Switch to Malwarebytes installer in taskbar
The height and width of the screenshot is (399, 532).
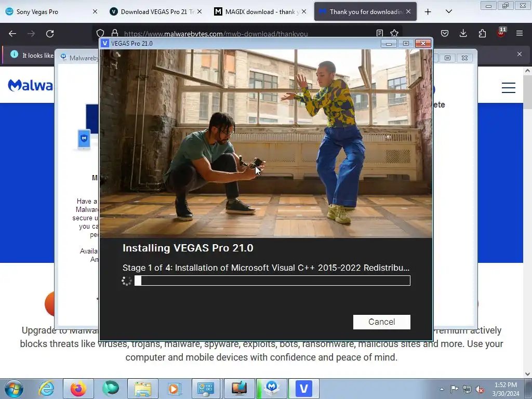272,389
